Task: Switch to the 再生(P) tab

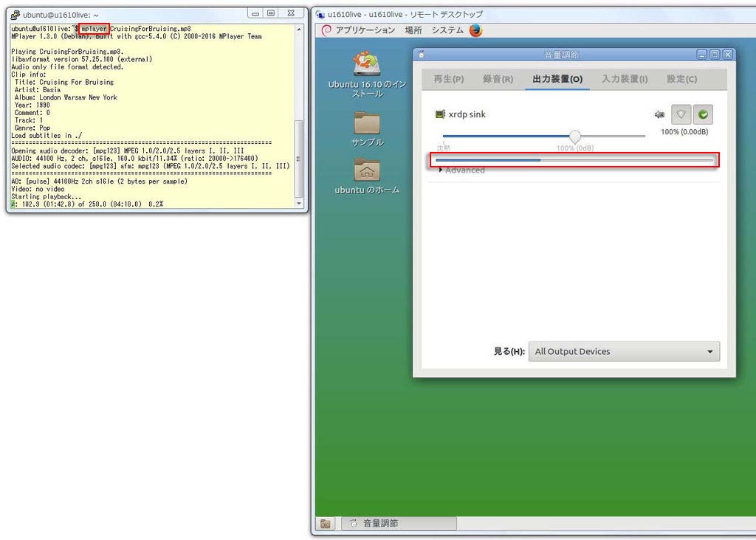Action: 448,79
